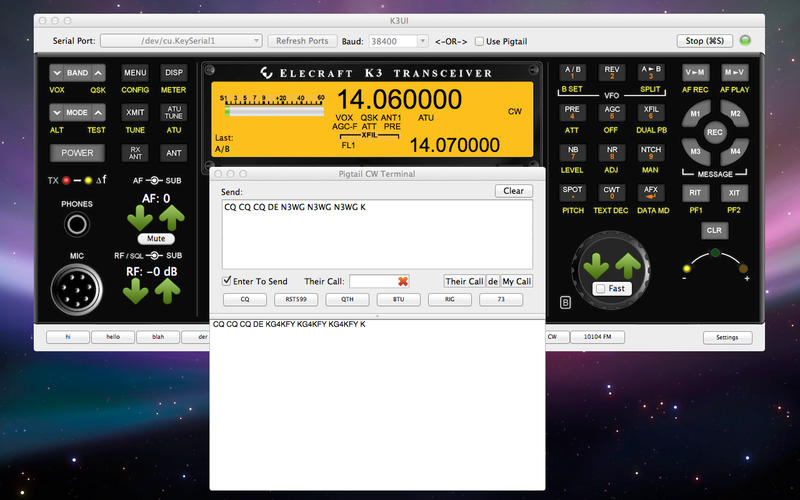Lower AF gain with green down arrow
800x500 pixels.
pos(140,218)
